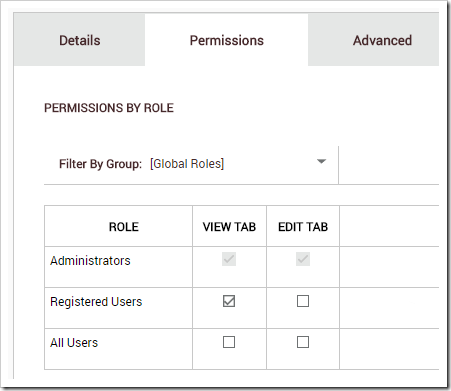The width and height of the screenshot is (451, 391).
Task: Check Edit Tab for All Users
Action: [x=303, y=342]
